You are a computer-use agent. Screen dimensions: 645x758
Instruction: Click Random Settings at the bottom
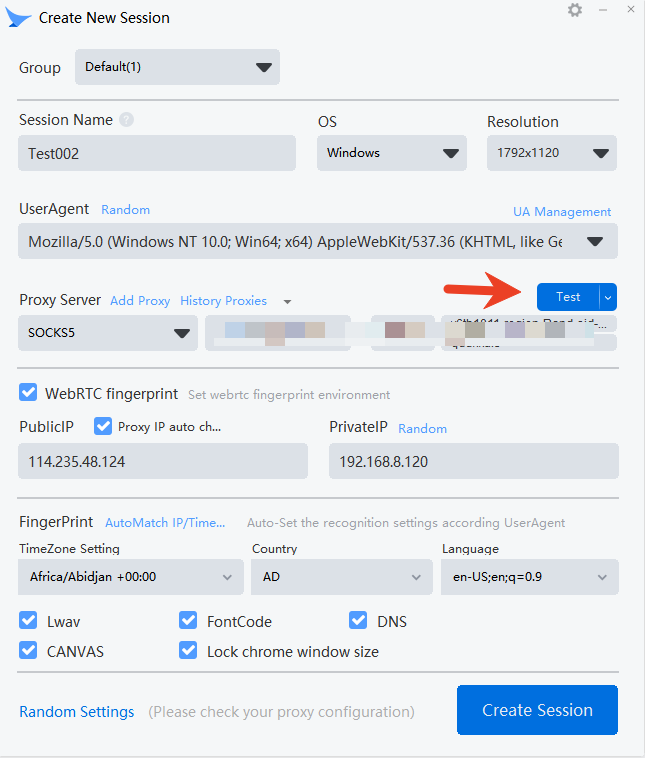click(x=77, y=712)
